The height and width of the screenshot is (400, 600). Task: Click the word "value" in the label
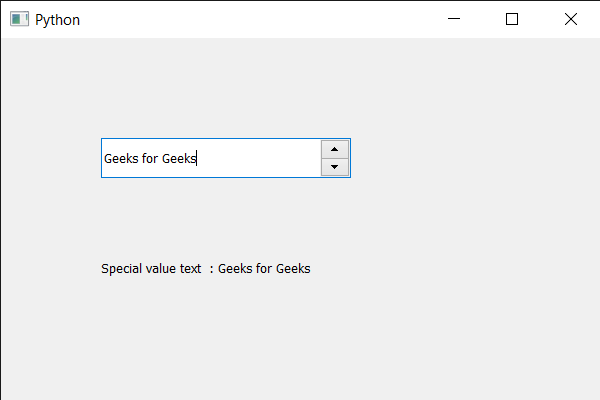point(162,268)
